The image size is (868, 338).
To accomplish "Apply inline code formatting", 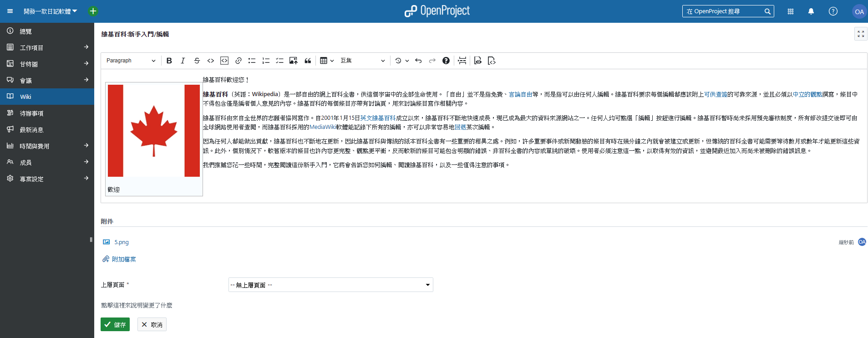I will click(211, 61).
